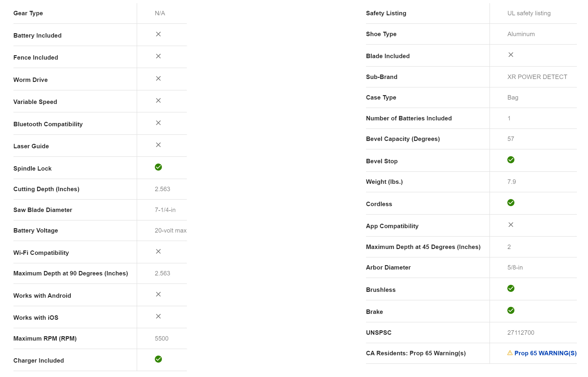
Task: Click the Sub-Brand value XR POWER DETECT
Action: click(537, 77)
